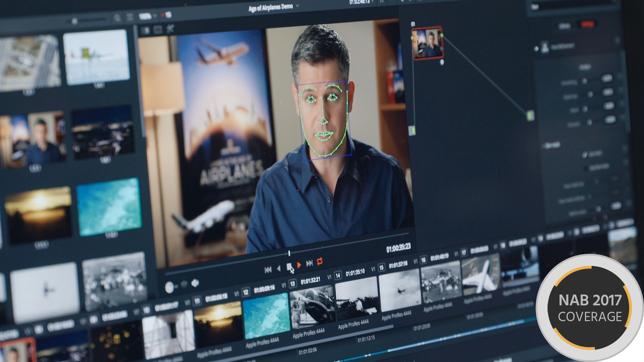Click clip timecode 01:01:32:21
Viewport: 644px width, 362px height.
click(311, 280)
